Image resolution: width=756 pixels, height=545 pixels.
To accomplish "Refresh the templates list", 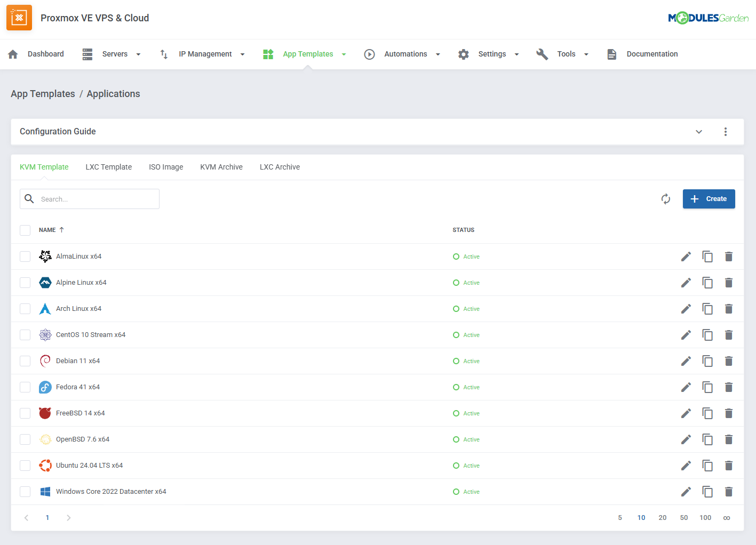I will 666,199.
